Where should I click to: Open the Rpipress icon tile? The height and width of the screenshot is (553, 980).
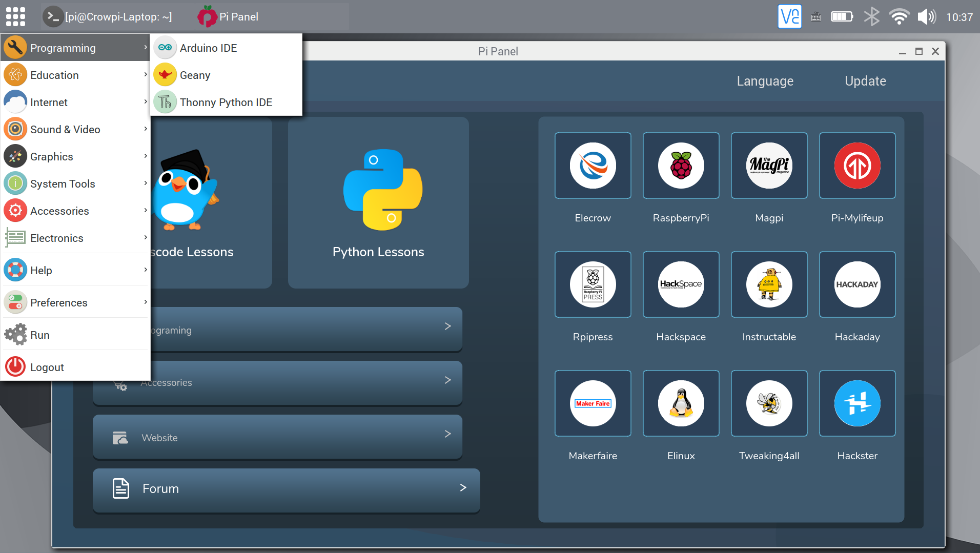pyautogui.click(x=593, y=284)
